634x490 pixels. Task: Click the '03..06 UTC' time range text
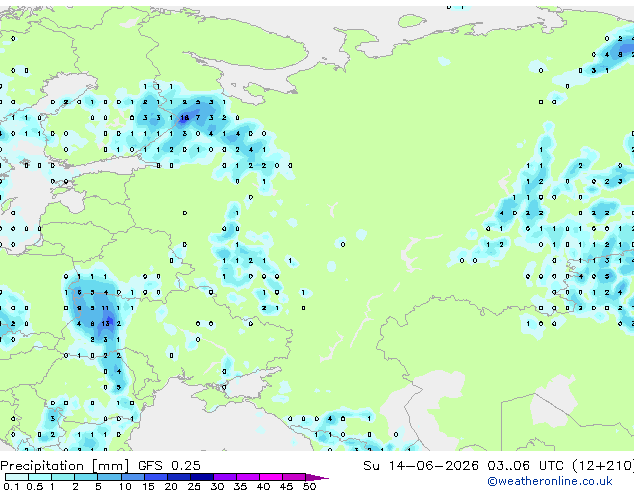[x=525, y=466]
